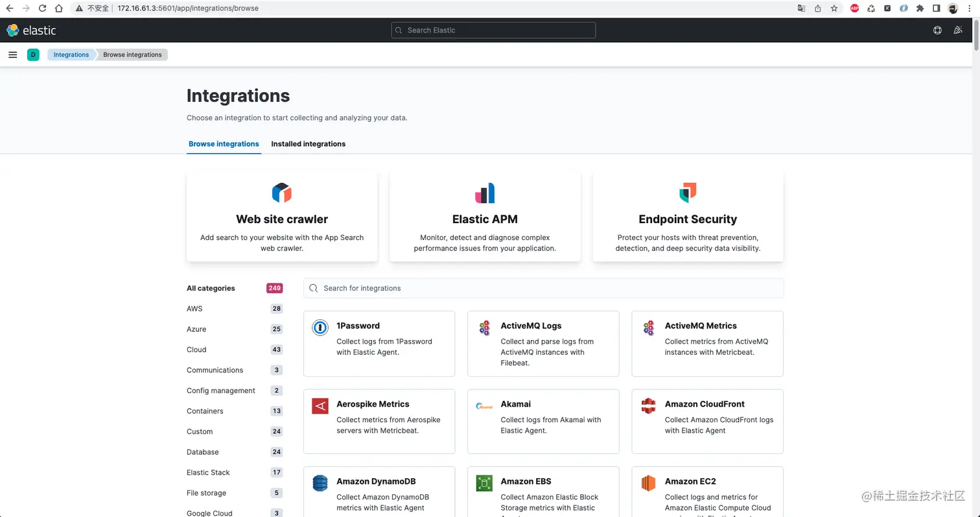Click the green D space avatar
980x517 pixels.
(33, 54)
